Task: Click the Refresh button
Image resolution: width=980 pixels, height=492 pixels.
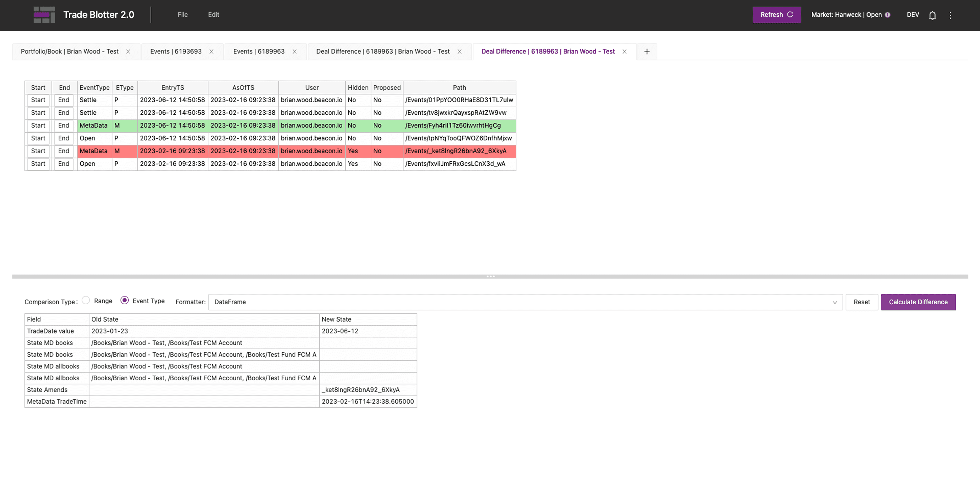Action: [x=776, y=15]
